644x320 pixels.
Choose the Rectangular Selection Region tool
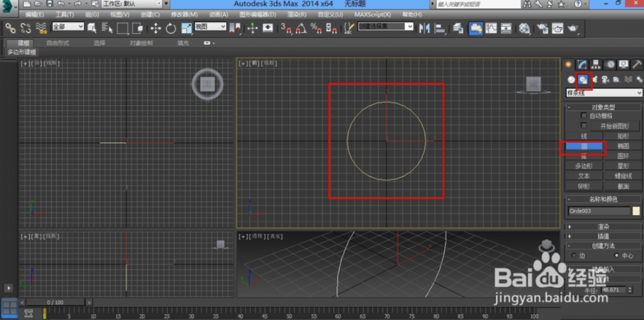click(122, 28)
